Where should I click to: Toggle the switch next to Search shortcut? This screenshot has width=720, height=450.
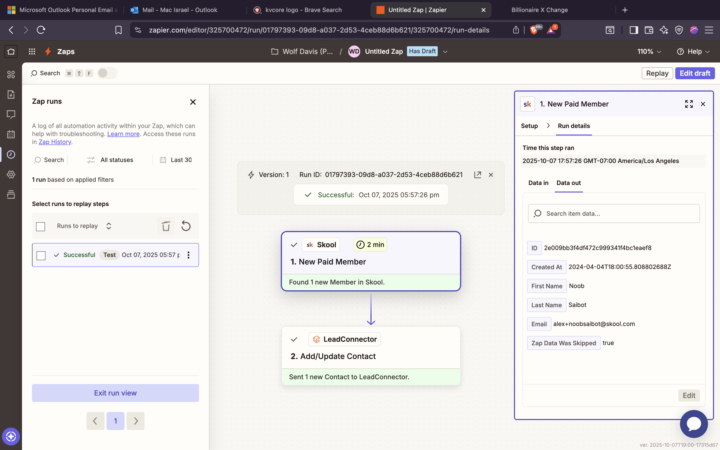[106, 73]
